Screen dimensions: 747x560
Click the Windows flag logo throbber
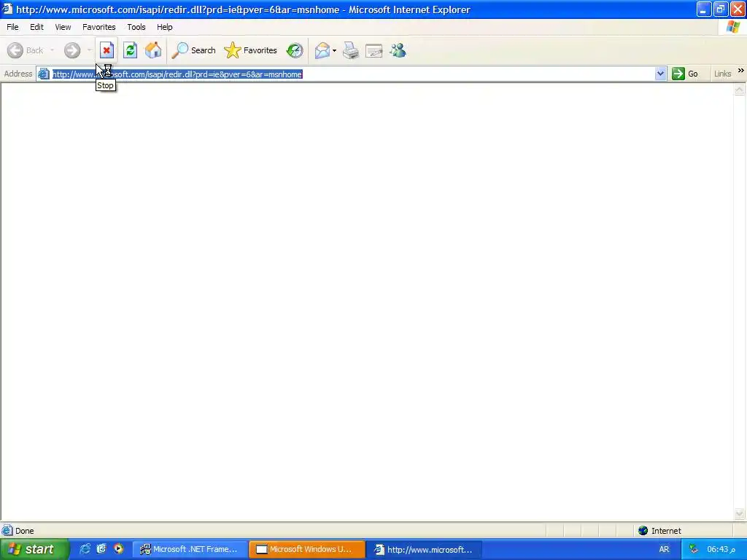[732, 27]
